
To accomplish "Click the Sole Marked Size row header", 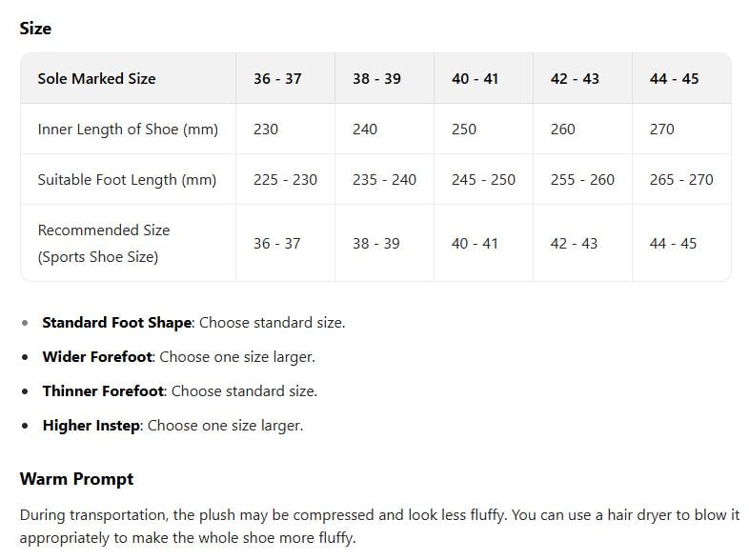I will [96, 78].
